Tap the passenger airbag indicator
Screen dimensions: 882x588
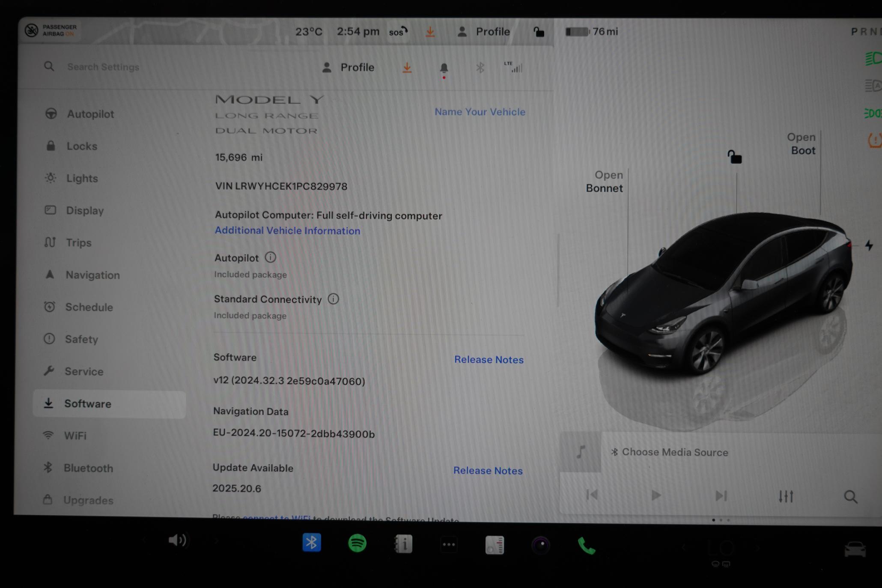tap(51, 30)
